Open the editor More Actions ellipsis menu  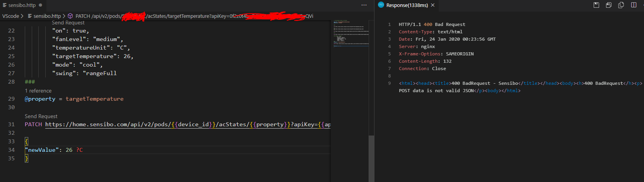coord(364,5)
